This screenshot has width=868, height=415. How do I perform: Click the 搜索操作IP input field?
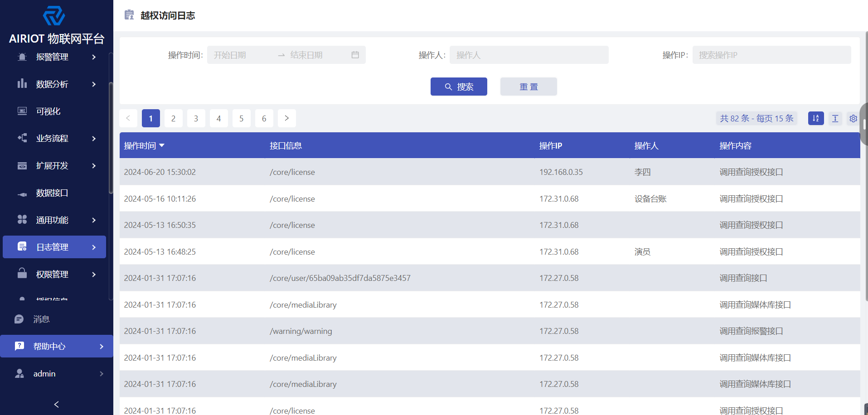771,55
